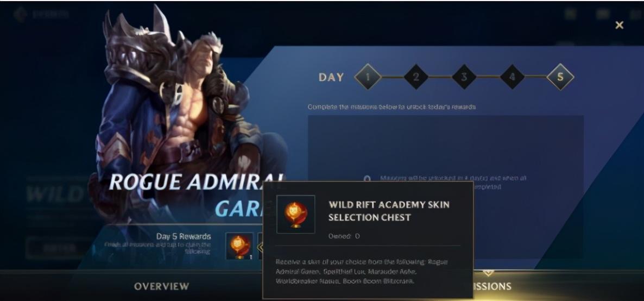Click the info icon beside missions unlock notice
The image size is (644, 301).
pyautogui.click(x=368, y=179)
